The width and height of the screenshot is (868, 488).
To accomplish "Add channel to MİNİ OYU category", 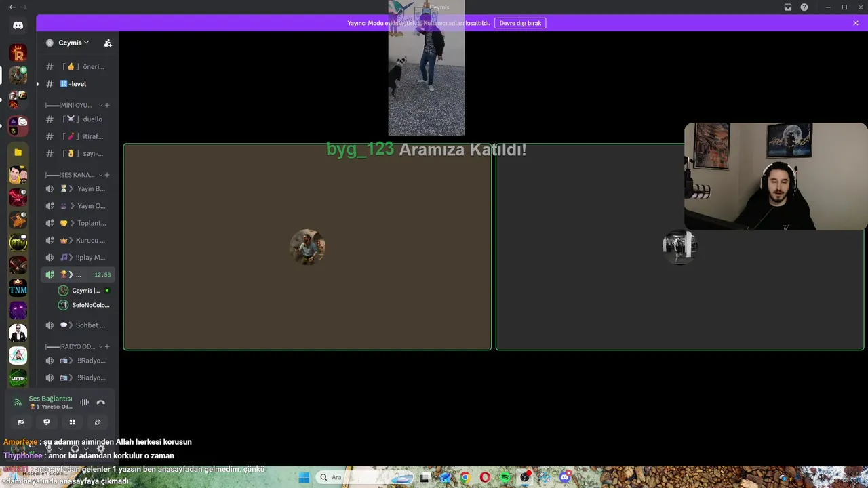I will (x=107, y=105).
